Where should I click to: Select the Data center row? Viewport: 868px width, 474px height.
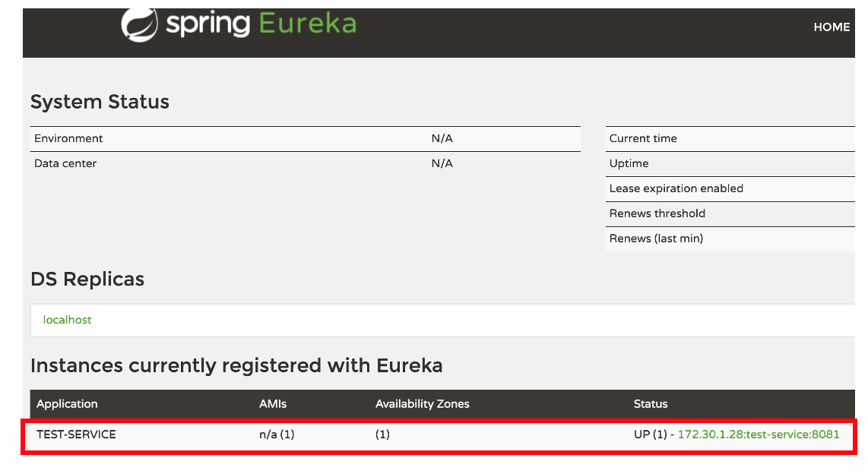coord(66,163)
